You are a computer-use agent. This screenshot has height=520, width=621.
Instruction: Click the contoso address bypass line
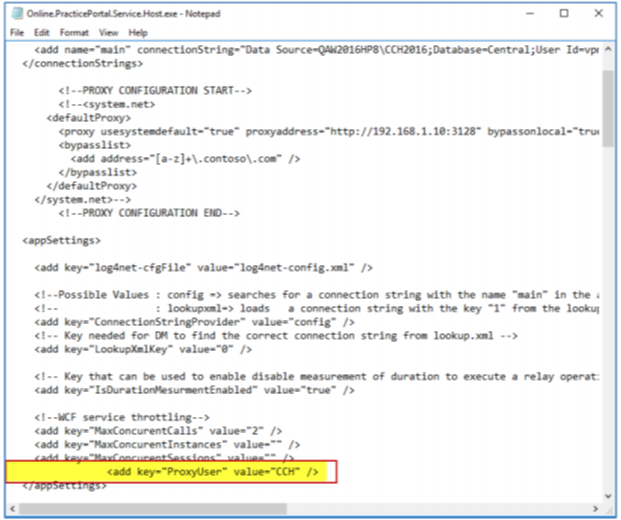[x=185, y=159]
